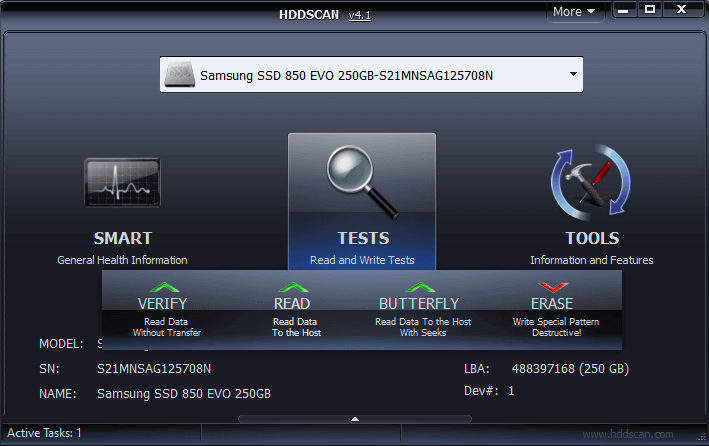Open the More dropdown menu
The height and width of the screenshot is (446, 709).
[574, 11]
